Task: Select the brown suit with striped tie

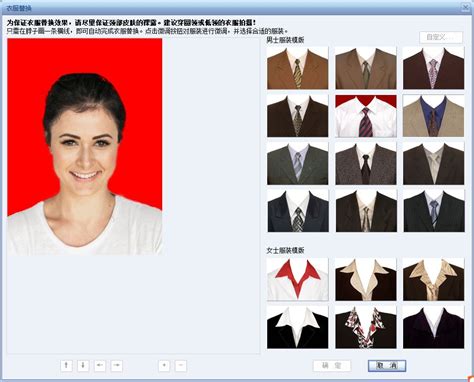Action: click(297, 68)
